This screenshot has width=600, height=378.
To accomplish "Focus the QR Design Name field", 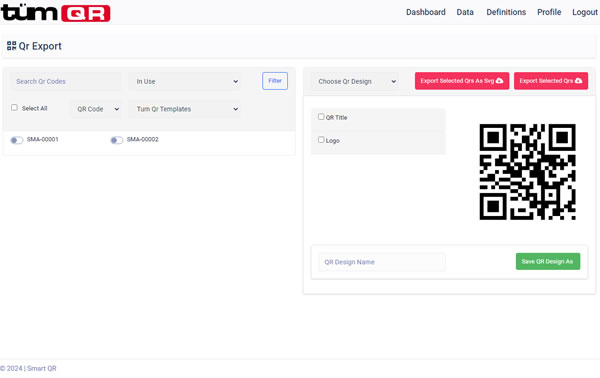I will point(382,262).
